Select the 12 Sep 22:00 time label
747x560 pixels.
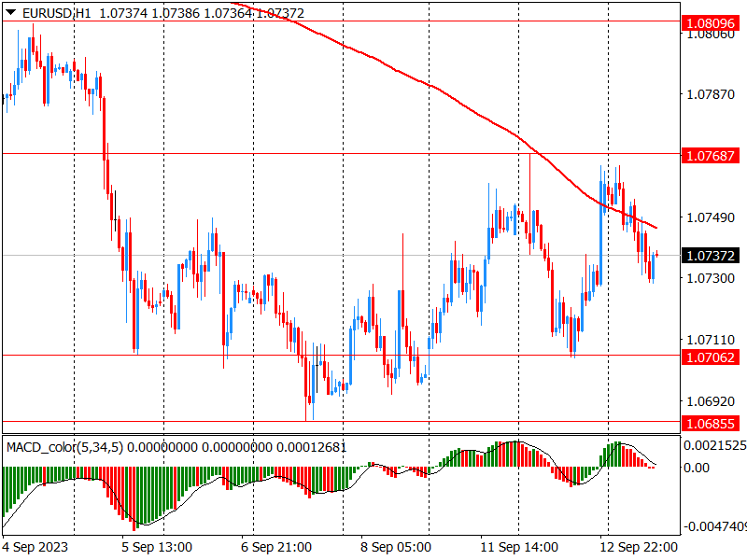point(639,547)
